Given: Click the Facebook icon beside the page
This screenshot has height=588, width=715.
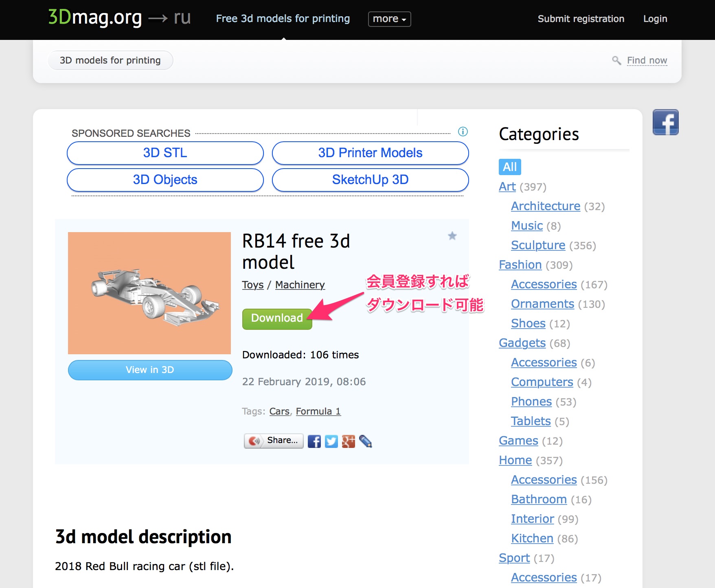Looking at the screenshot, I should click(x=665, y=122).
